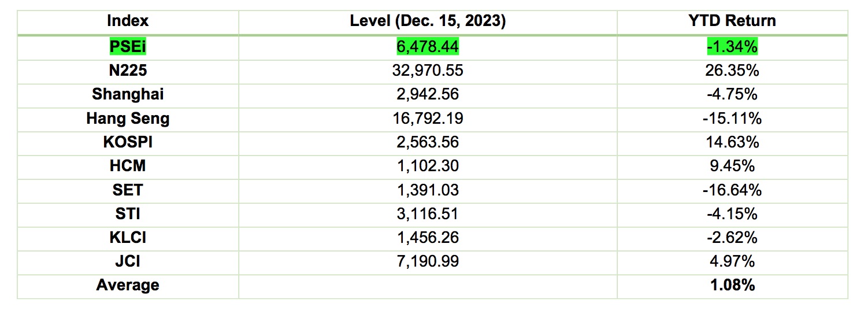Click the HCM index label
The width and height of the screenshot is (868, 310).
(x=128, y=166)
